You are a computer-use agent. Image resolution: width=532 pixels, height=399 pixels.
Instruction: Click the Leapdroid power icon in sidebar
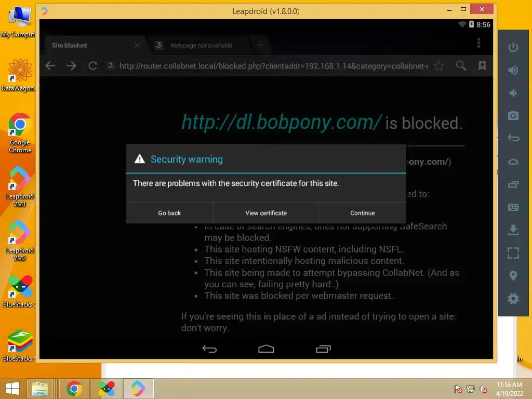click(x=513, y=47)
